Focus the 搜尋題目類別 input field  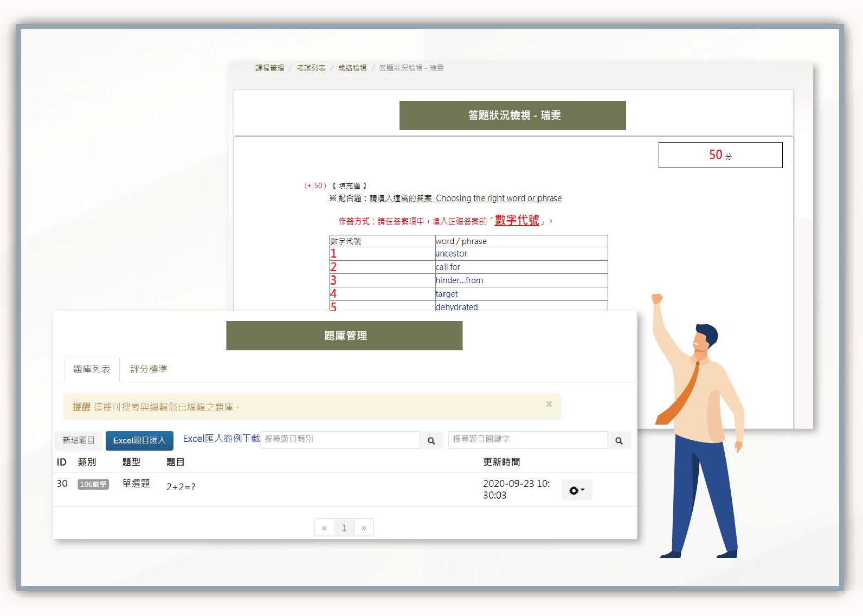point(340,439)
